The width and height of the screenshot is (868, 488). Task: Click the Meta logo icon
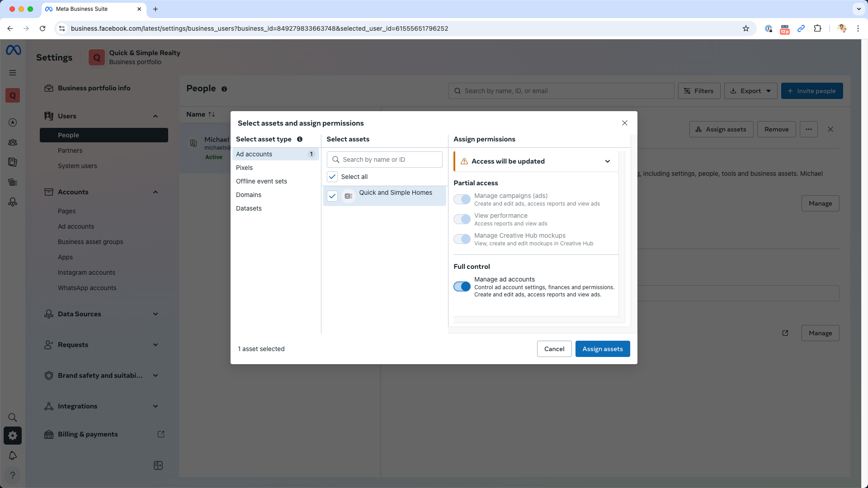13,50
